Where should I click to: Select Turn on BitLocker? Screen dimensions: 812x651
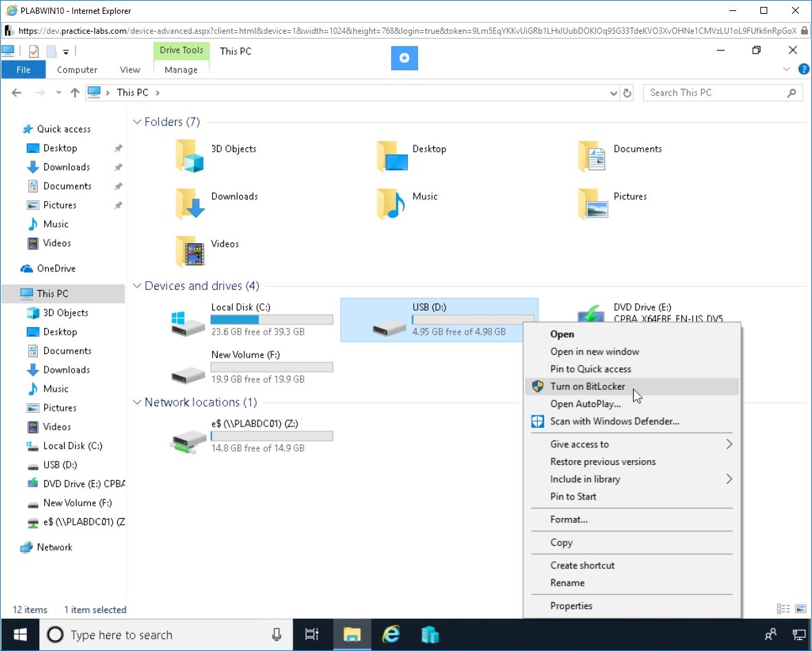(x=632, y=386)
